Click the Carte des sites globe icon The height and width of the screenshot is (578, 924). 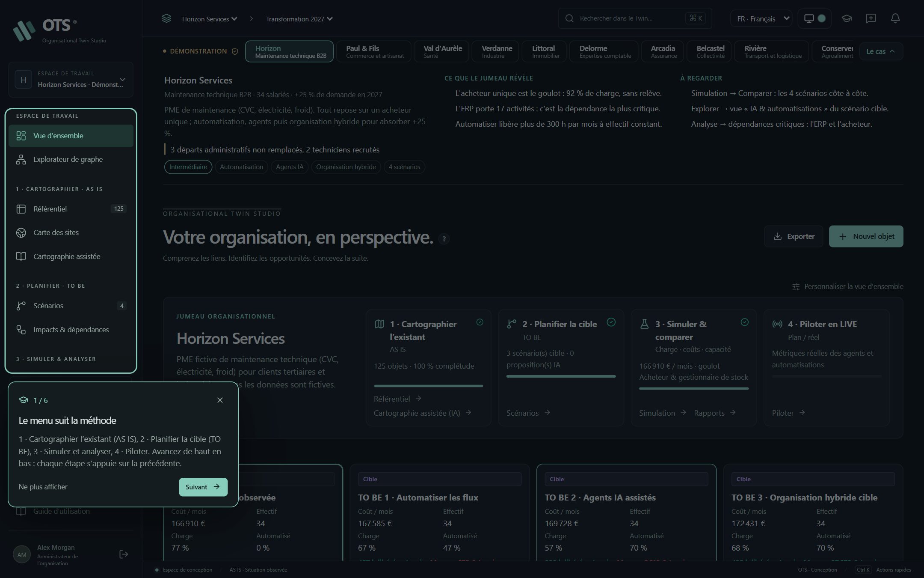pos(21,233)
